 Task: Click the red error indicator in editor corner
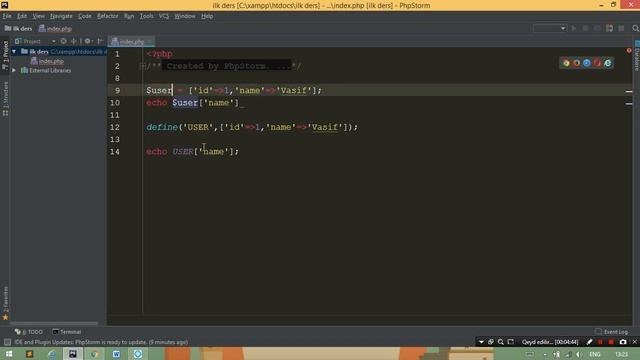click(x=629, y=51)
